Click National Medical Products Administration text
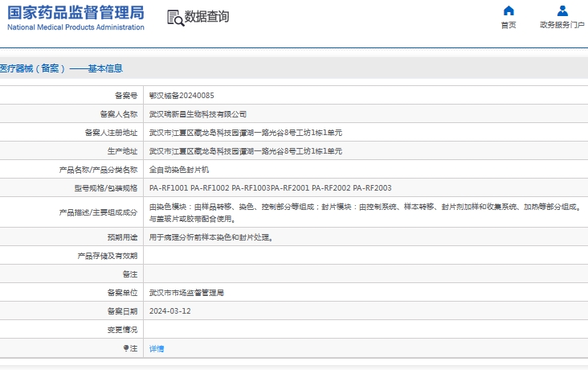 76,27
